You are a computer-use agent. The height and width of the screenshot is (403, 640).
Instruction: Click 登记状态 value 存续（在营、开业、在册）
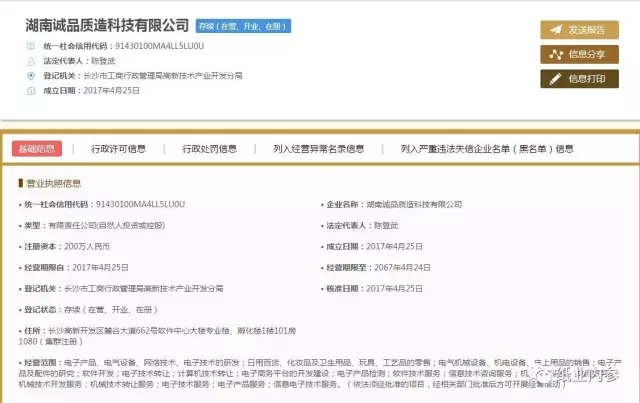(x=111, y=310)
